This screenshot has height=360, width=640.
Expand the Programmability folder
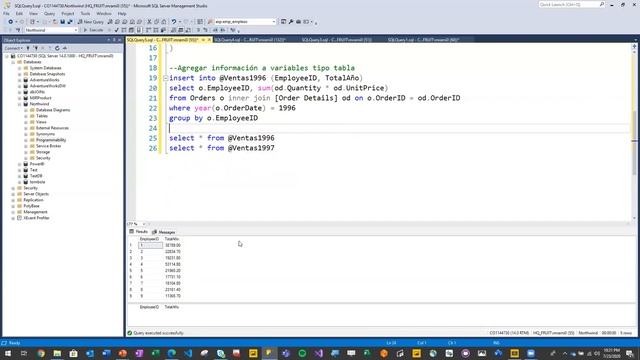[26, 140]
